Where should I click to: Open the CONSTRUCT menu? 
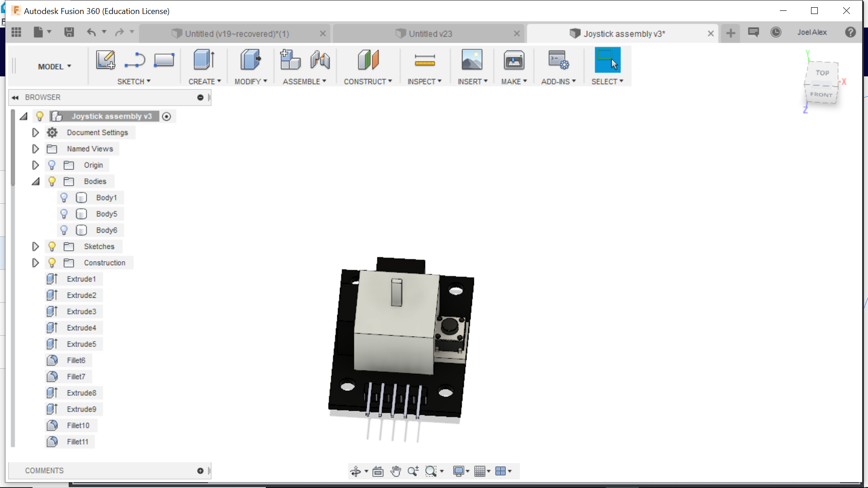[368, 81]
